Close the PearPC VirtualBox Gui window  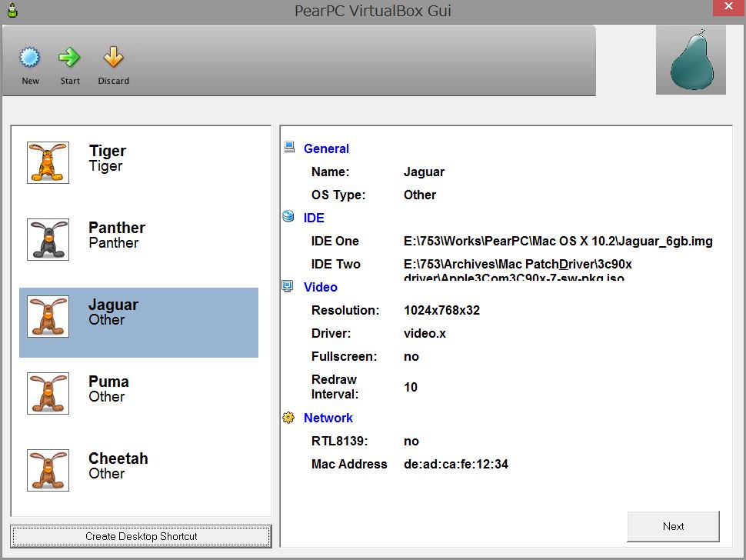coord(729,7)
